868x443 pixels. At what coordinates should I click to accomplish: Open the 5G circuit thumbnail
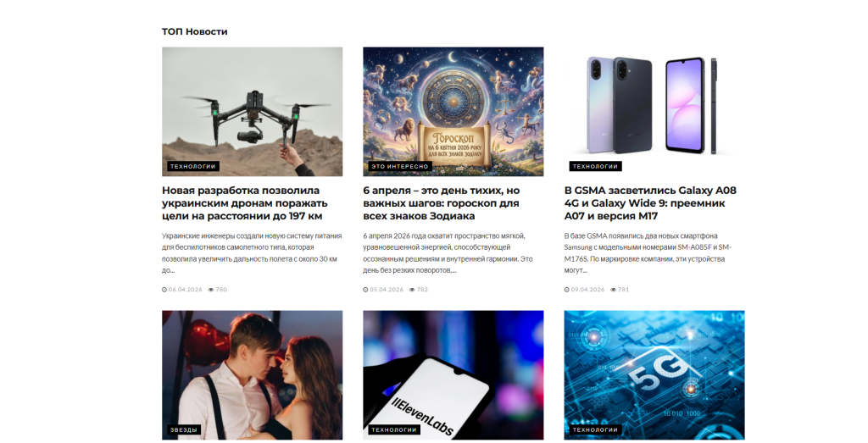[654, 375]
